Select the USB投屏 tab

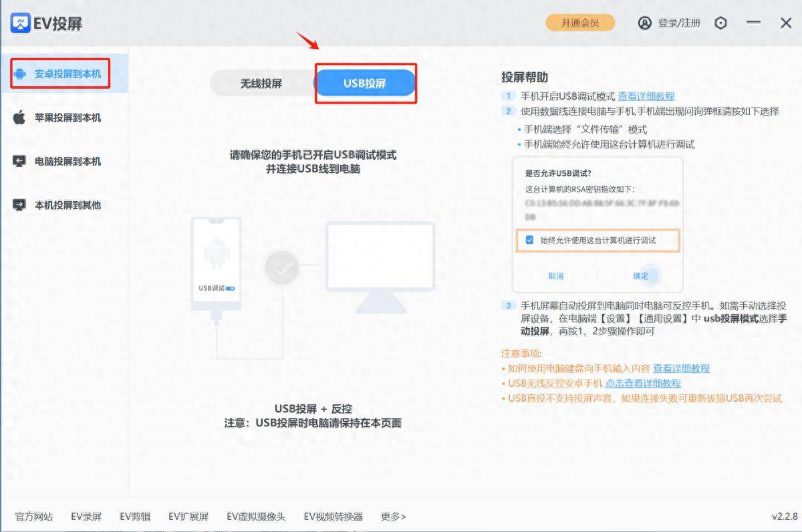coord(366,82)
